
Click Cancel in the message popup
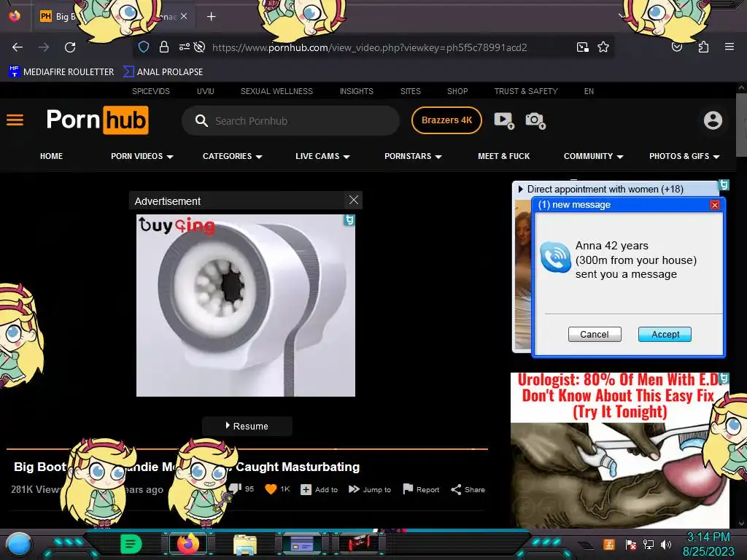point(594,334)
